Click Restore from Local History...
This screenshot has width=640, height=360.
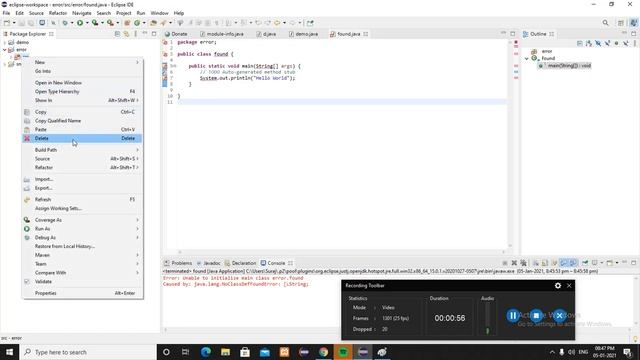point(82,247)
